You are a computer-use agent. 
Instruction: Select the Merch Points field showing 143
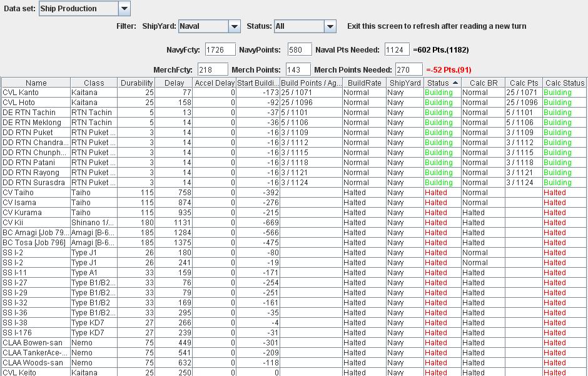(x=298, y=69)
